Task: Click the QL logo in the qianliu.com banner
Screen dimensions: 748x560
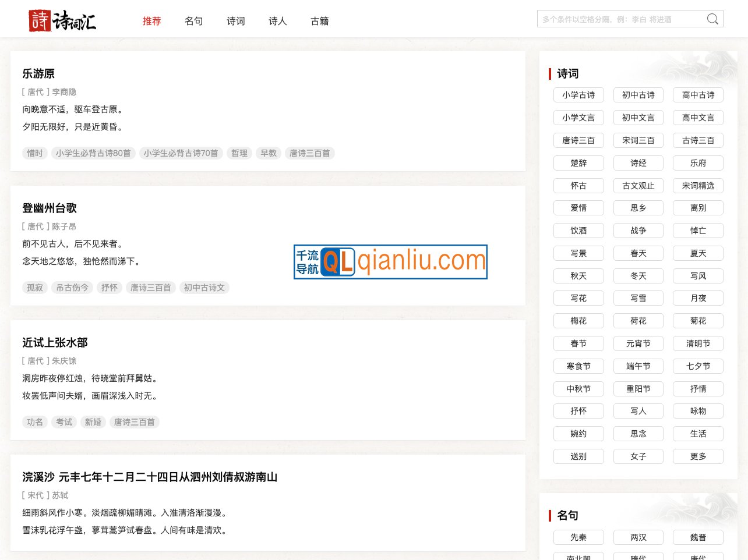Action: click(339, 262)
